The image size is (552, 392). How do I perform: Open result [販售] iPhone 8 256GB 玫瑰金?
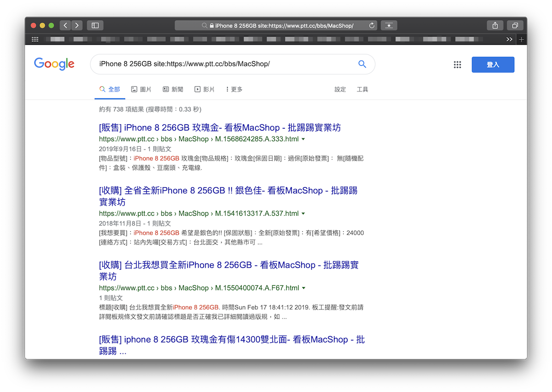220,127
